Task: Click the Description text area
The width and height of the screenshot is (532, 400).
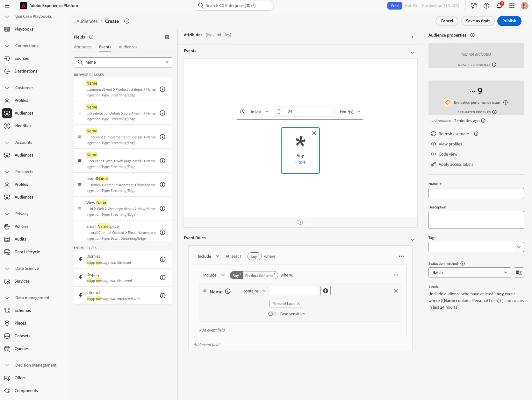Action: 476,220
